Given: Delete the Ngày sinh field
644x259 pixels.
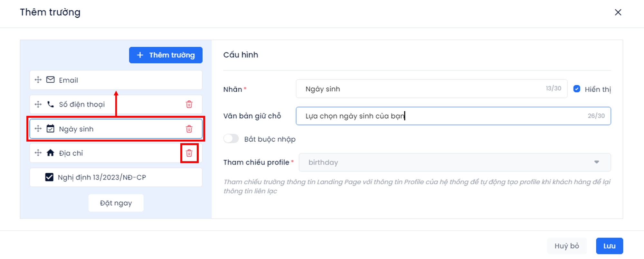Looking at the screenshot, I should pos(189,129).
